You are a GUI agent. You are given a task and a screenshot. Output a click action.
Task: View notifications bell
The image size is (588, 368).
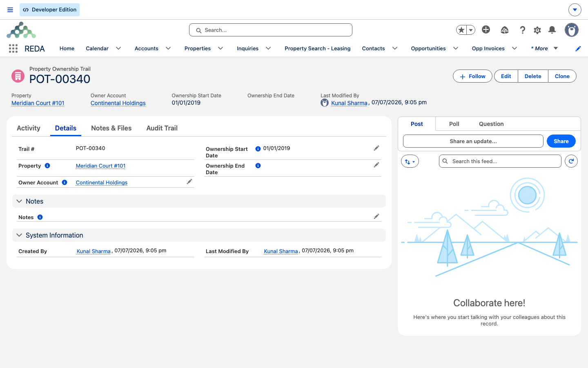(552, 30)
